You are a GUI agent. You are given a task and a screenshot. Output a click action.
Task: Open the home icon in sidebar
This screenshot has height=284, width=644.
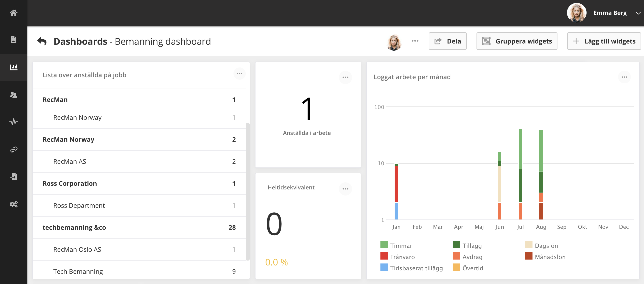coord(13,12)
